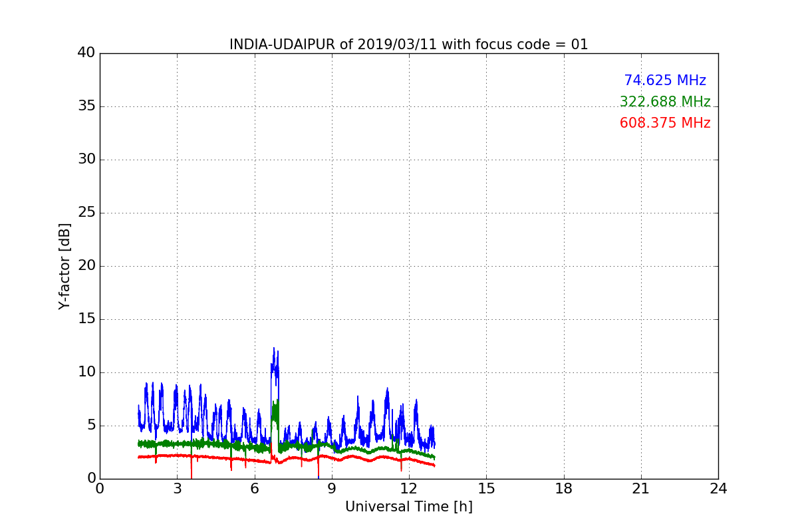Click the x-axis tick label 21
Screen dimensions: 798x532
pos(641,489)
